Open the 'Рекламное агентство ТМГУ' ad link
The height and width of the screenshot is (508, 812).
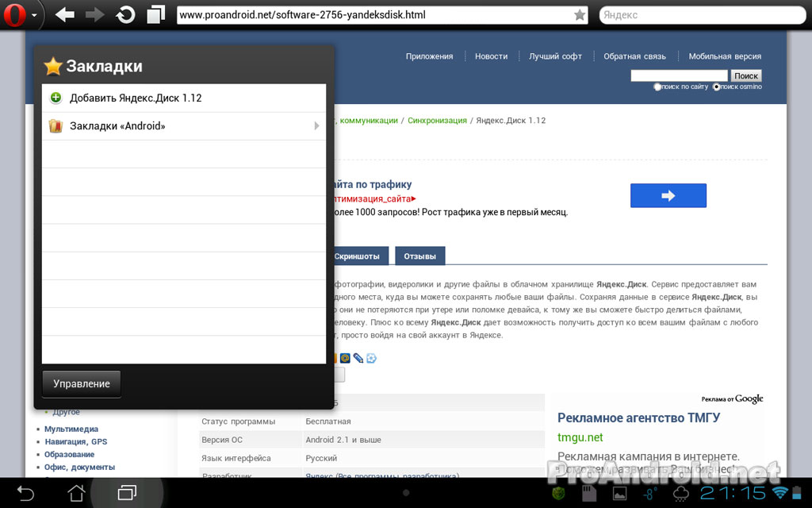(x=638, y=418)
